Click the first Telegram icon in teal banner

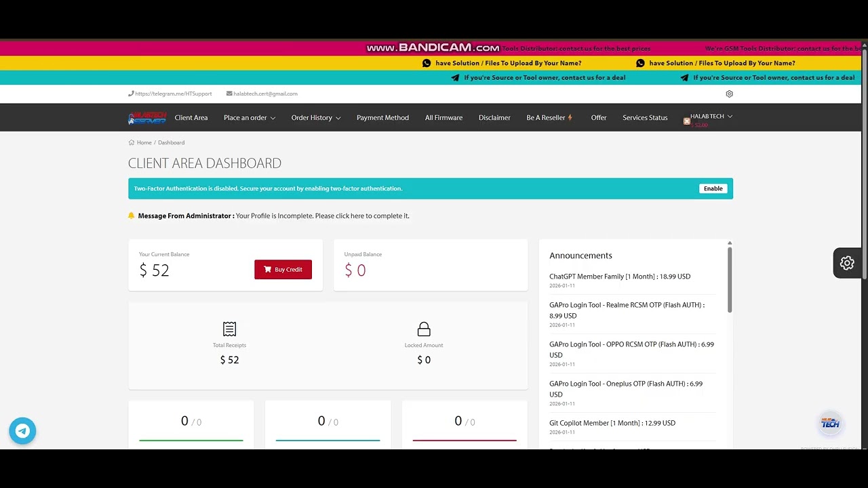coord(455,77)
